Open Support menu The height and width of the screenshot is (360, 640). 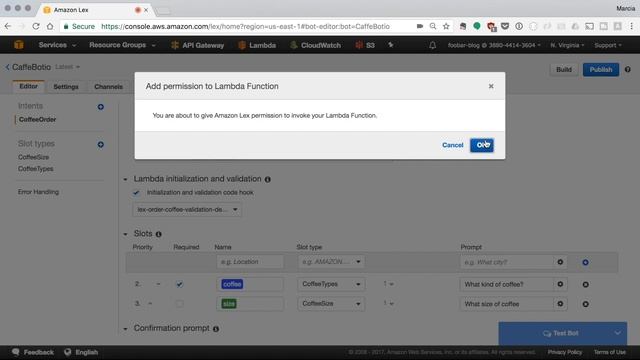click(608, 45)
